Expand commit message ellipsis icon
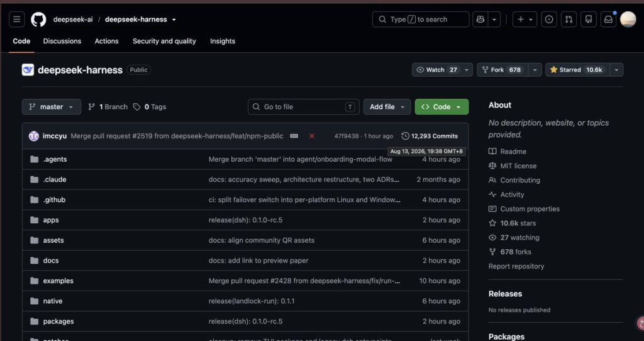 tap(294, 136)
